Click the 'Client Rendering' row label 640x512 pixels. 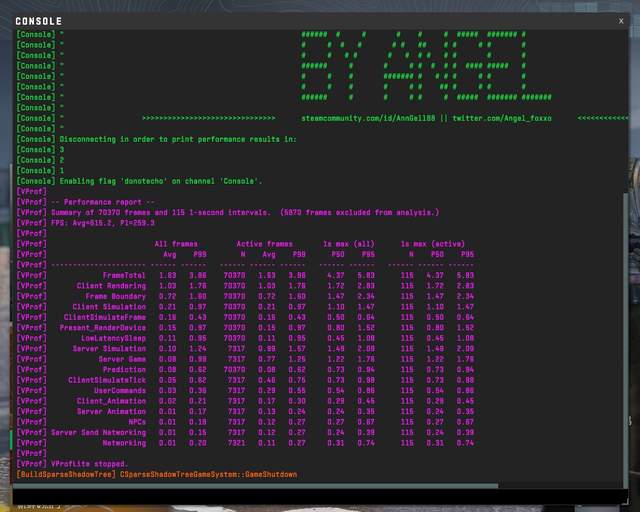111,286
